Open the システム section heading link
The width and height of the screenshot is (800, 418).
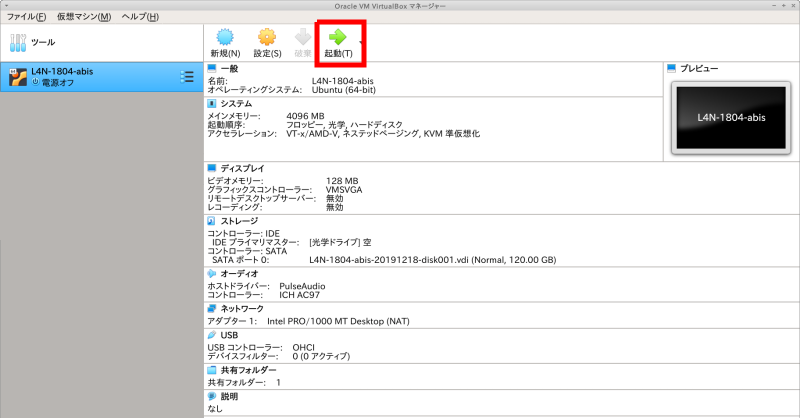click(236, 104)
